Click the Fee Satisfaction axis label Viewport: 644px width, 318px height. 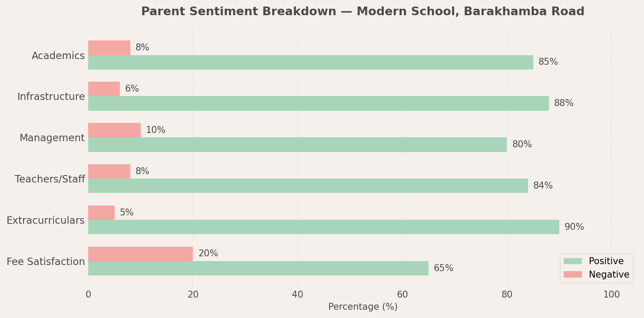click(46, 262)
